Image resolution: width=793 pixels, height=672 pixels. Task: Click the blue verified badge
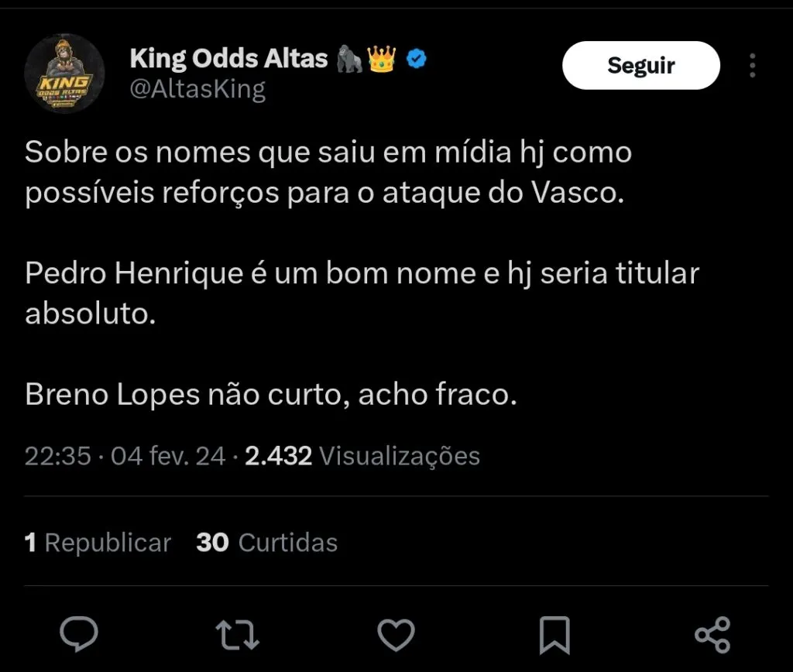417,59
